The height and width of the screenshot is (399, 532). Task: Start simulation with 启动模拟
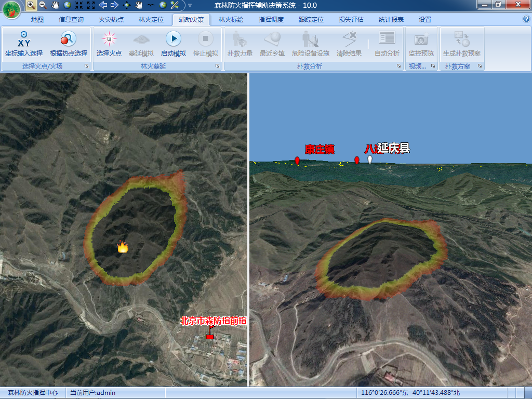click(x=174, y=44)
